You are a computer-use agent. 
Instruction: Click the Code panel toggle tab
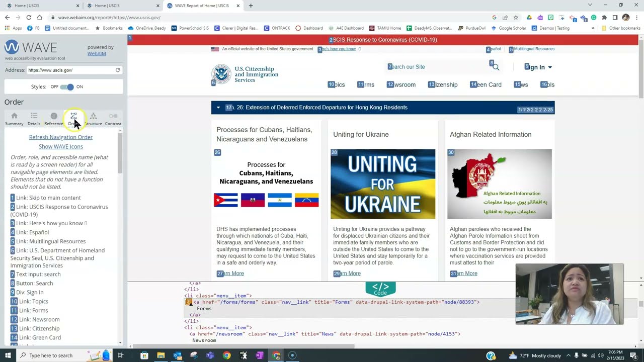[380, 289]
